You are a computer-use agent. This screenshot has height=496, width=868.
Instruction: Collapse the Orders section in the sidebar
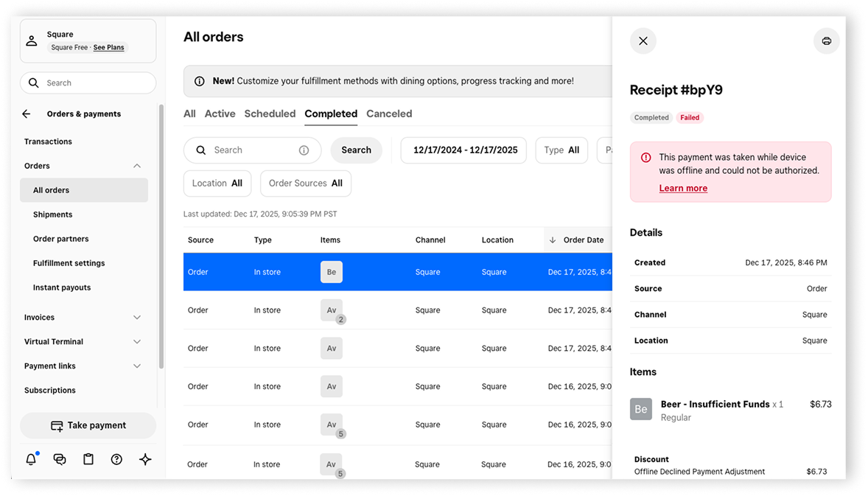click(x=136, y=165)
